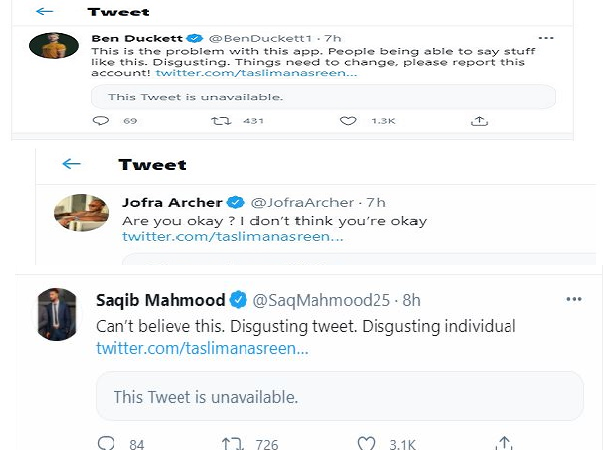603x450 pixels.
Task: Share Saqib Mahmood's tweet
Action: click(505, 442)
